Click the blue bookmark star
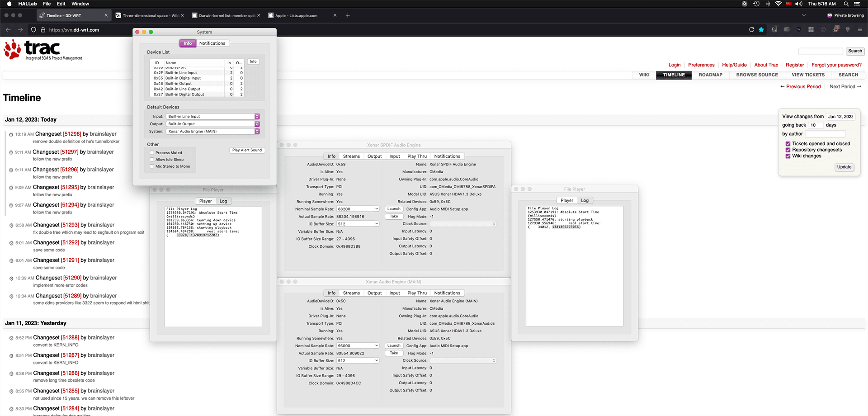 [x=761, y=29]
